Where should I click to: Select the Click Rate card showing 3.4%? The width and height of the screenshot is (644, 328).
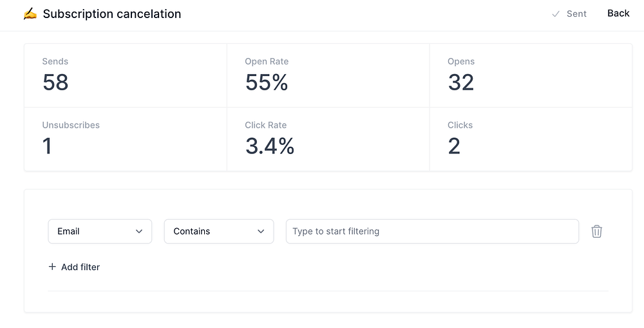328,139
